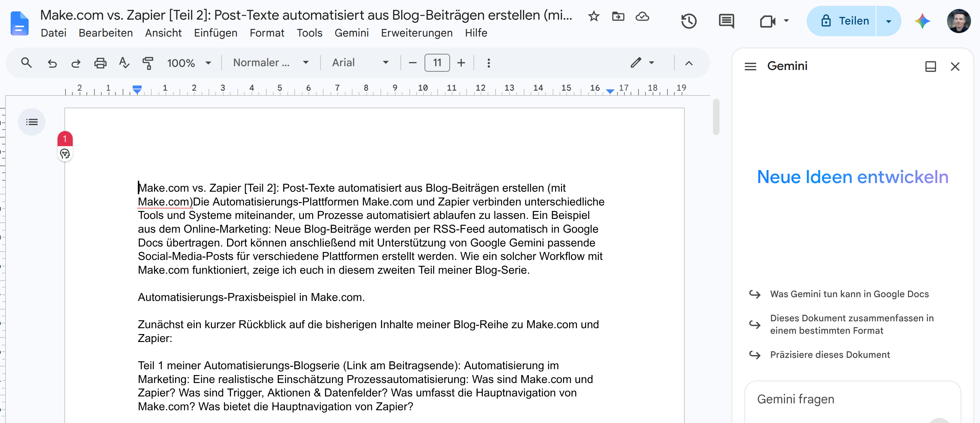Collapse the menus with chevron up
Image resolution: width=980 pixels, height=423 pixels.
(688, 63)
